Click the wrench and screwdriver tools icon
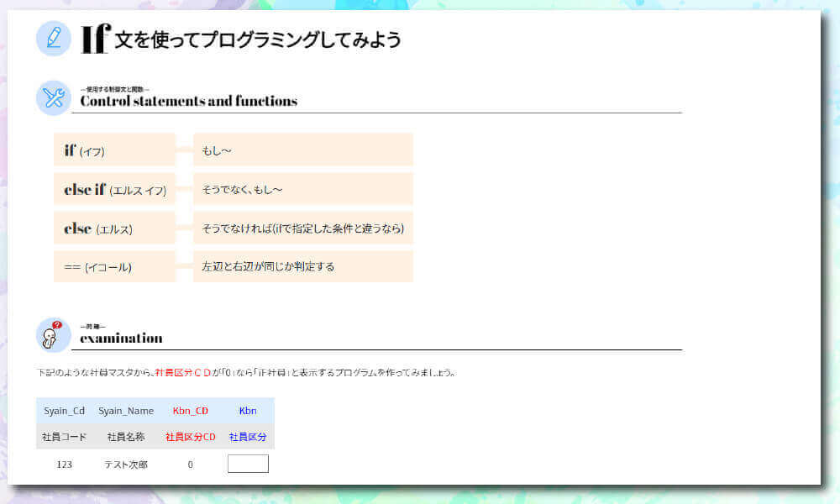Image resolution: width=840 pixels, height=504 pixels. click(x=54, y=97)
